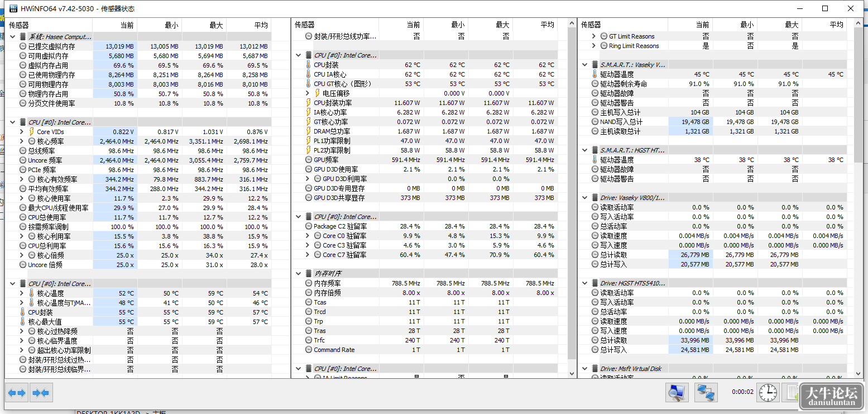Click the thermometer icon beside 核心最大值

coord(23,322)
